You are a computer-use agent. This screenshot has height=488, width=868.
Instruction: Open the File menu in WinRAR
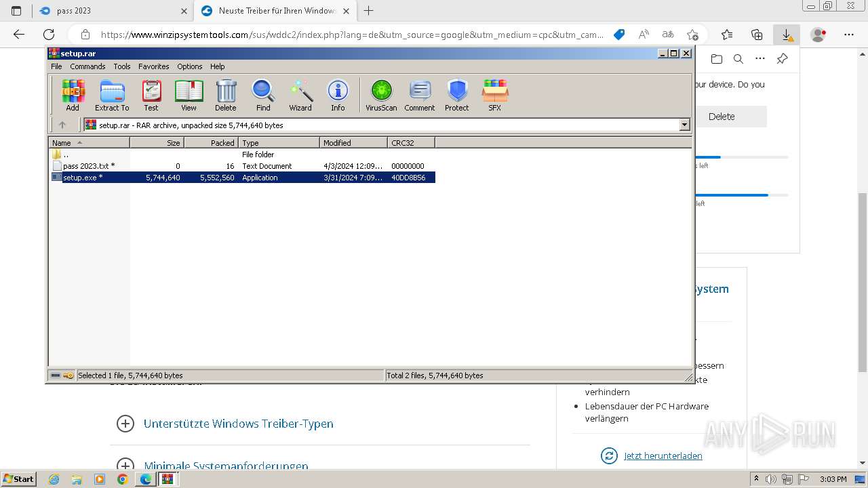coord(56,66)
